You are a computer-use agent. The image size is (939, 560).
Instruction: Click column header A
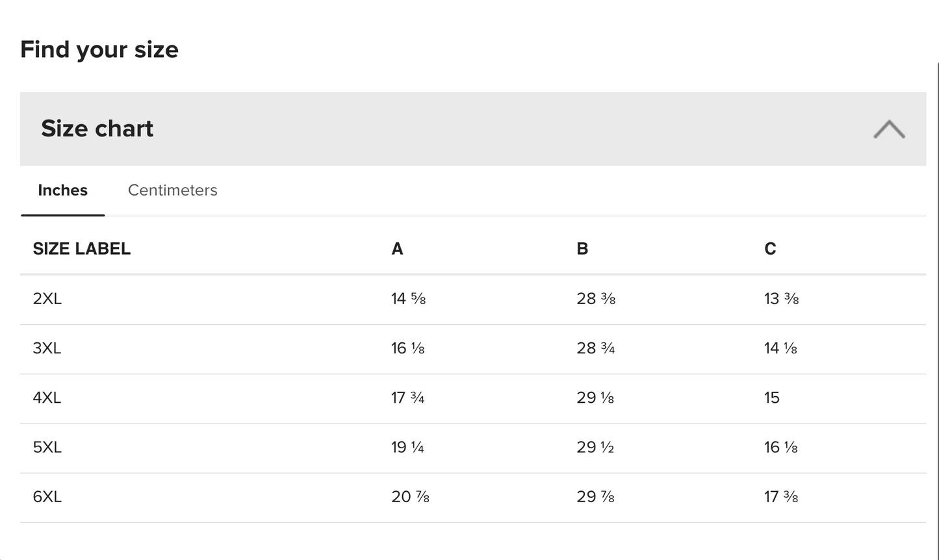pos(397,249)
